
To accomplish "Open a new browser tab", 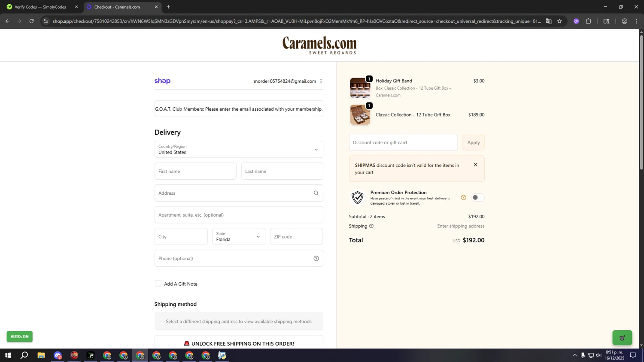I will click(168, 7).
